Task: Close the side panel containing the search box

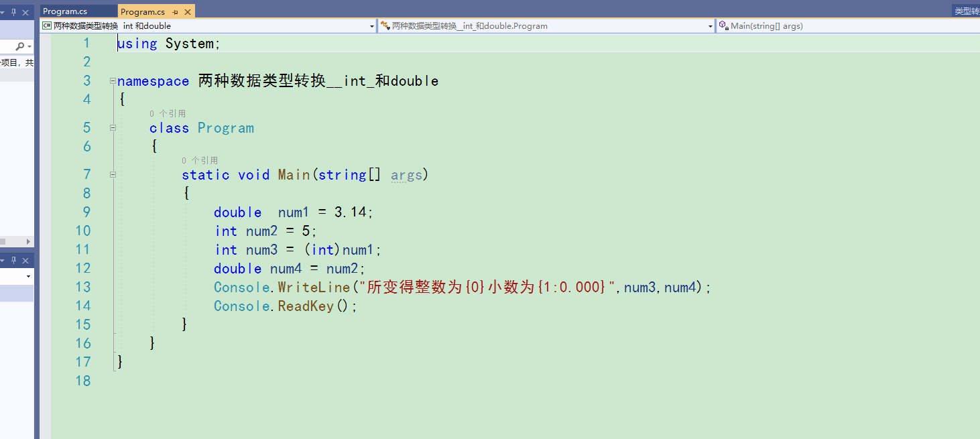Action: click(x=25, y=12)
